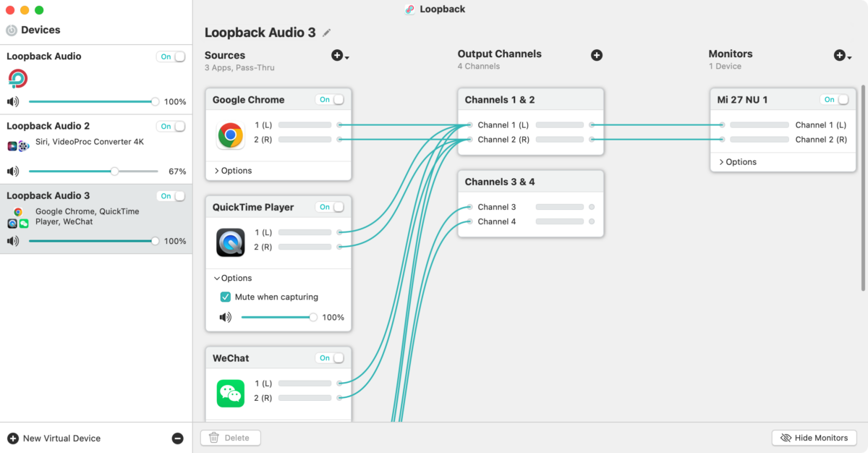The width and height of the screenshot is (868, 453).
Task: Click the pencil icon to rename Loopback Audio 3
Action: [x=327, y=33]
